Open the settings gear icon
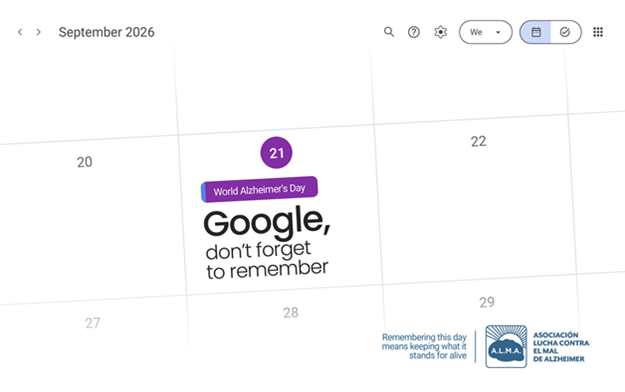Viewport: 625px width, 392px height. click(440, 32)
